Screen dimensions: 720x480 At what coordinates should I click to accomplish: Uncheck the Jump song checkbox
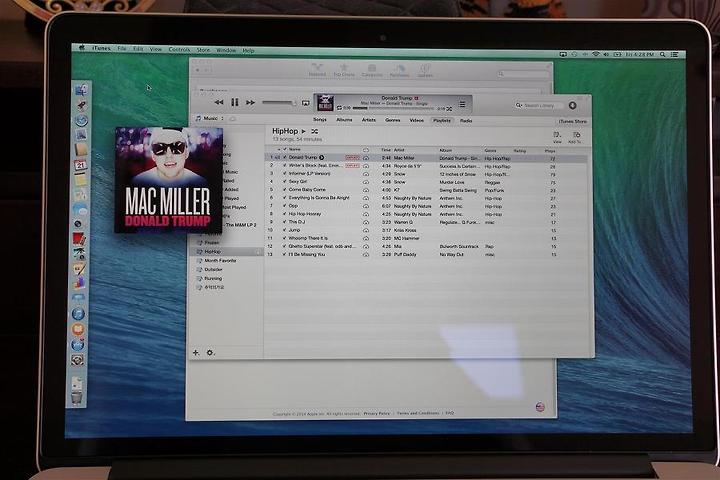284,230
